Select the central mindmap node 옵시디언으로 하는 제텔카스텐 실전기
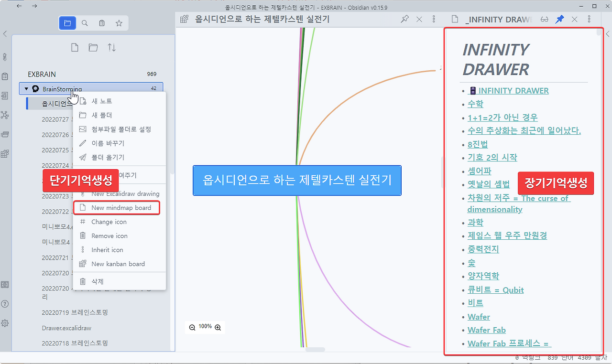Viewport: 612px width, 364px height. pyautogui.click(x=297, y=180)
